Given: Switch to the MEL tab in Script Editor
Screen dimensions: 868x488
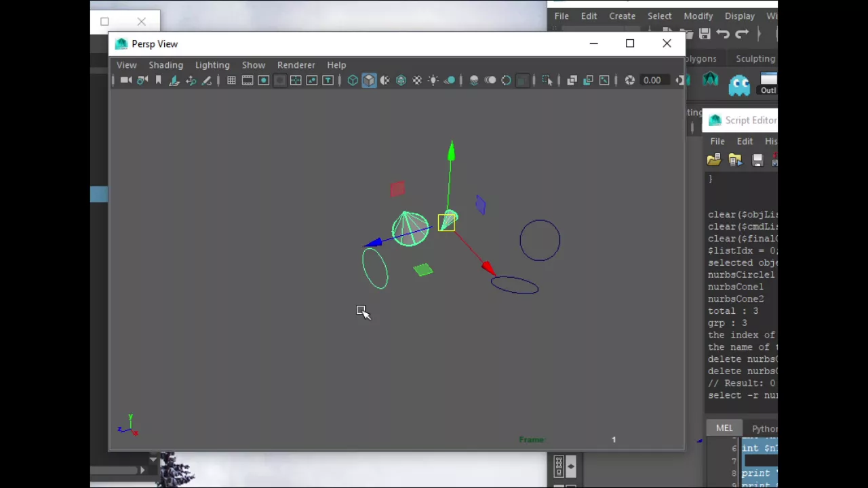Looking at the screenshot, I should 724,428.
